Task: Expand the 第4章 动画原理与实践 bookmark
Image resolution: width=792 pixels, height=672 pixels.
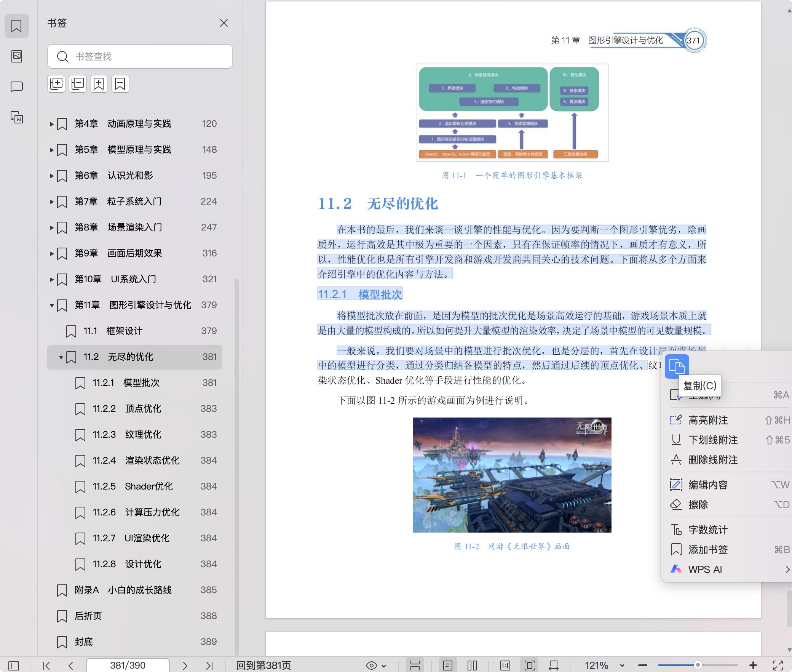Action: click(x=52, y=123)
